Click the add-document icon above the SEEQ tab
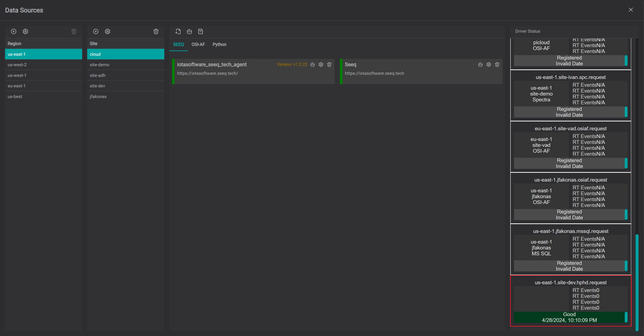This screenshot has height=336, width=644. click(178, 31)
